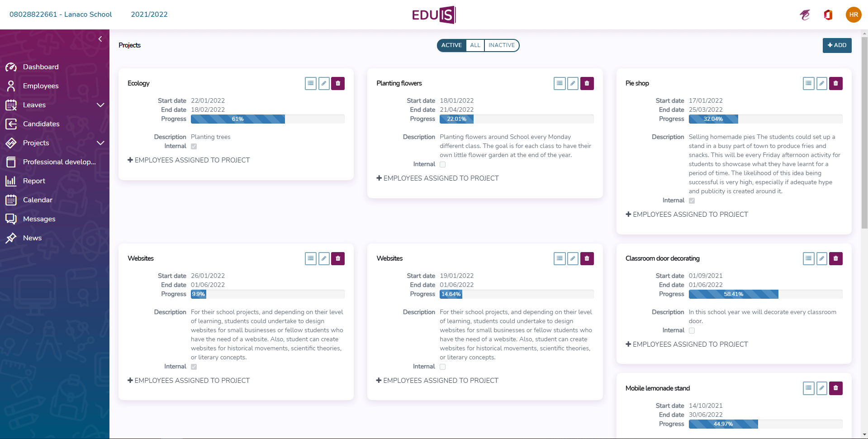This screenshot has width=868, height=439.
Task: Check Internal box on Classroom door decorating
Action: (x=692, y=330)
